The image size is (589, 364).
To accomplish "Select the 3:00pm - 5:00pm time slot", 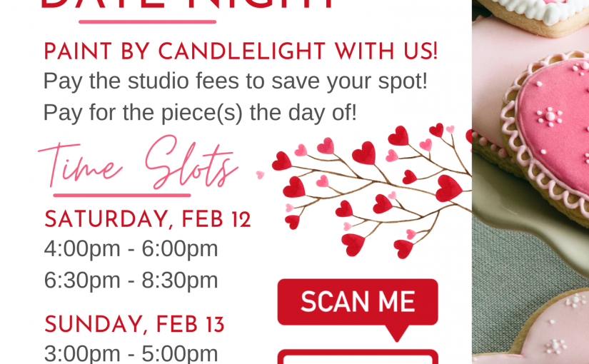I will coord(131,354).
